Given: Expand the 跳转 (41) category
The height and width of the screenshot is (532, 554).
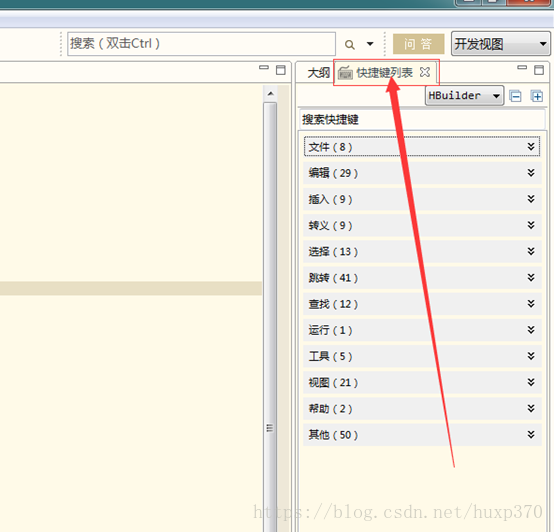Looking at the screenshot, I should [422, 277].
